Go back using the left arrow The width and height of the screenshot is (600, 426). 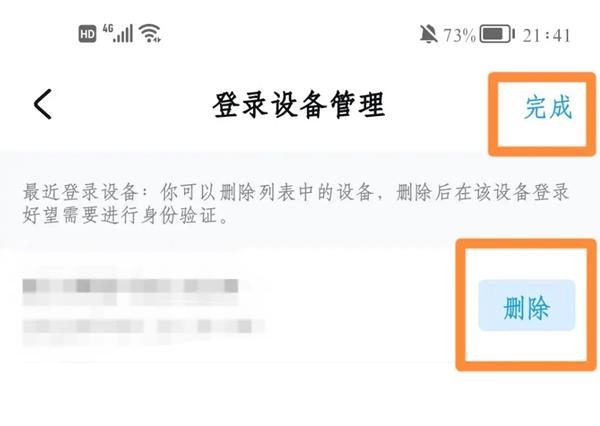tap(43, 104)
